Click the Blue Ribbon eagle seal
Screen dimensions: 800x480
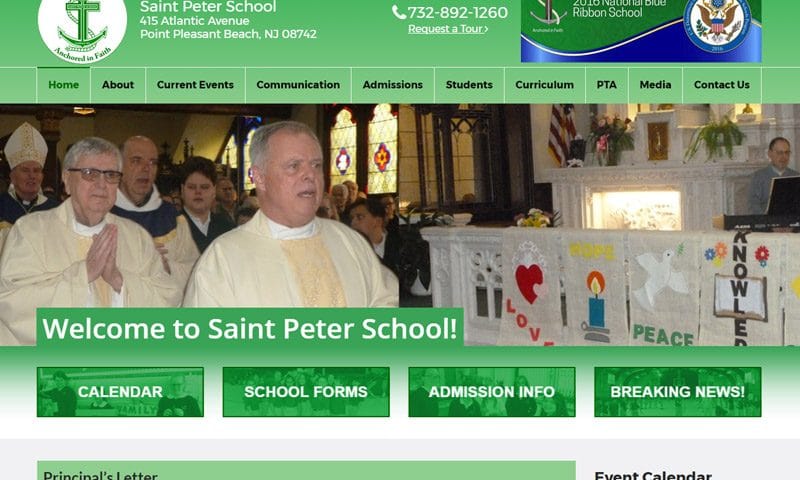point(717,24)
